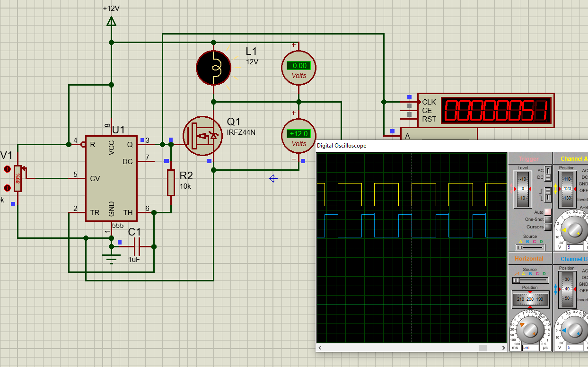Turn on the oscilloscope Cursors button
Viewport: 588px width, 367px height.
tap(548, 227)
